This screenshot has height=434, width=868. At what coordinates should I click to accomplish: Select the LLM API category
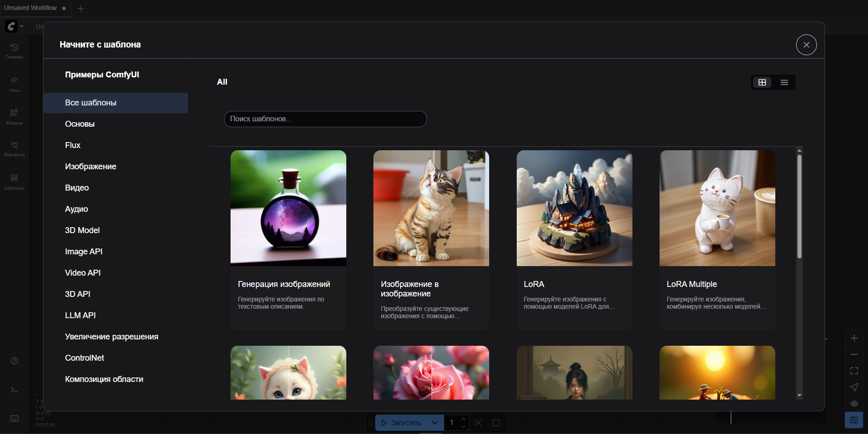(x=116, y=315)
